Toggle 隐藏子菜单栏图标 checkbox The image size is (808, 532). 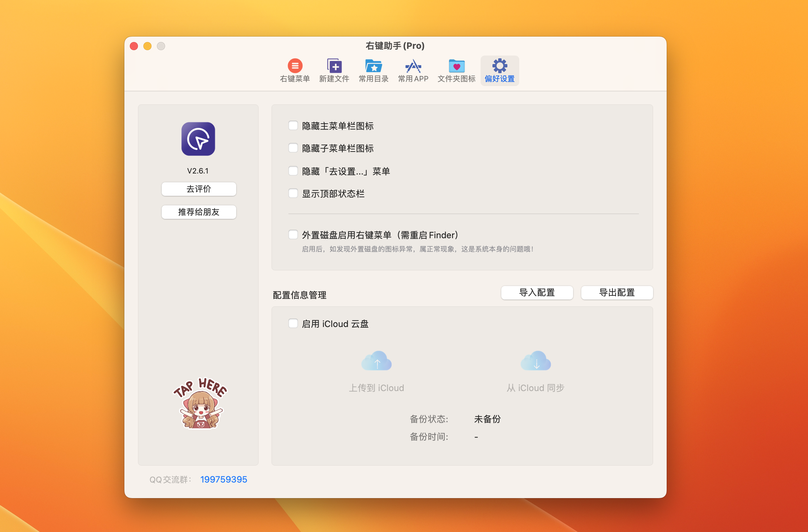pyautogui.click(x=293, y=148)
